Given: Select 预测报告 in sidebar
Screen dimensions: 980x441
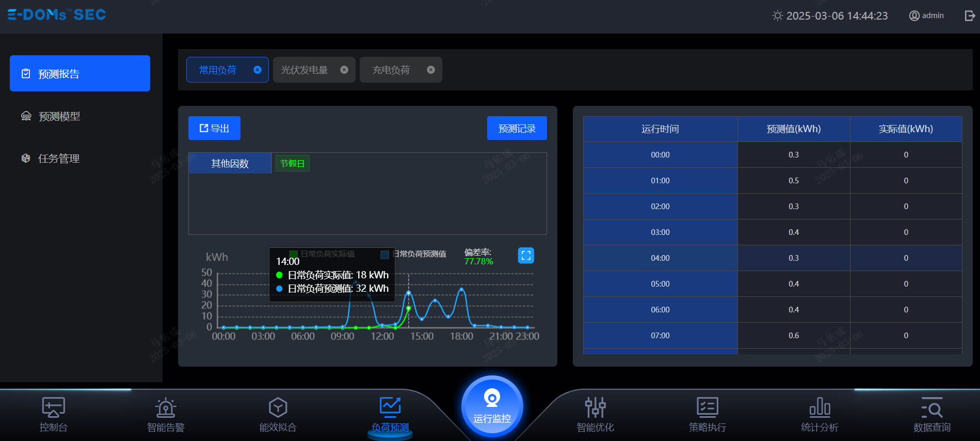Looking at the screenshot, I should (x=80, y=73).
